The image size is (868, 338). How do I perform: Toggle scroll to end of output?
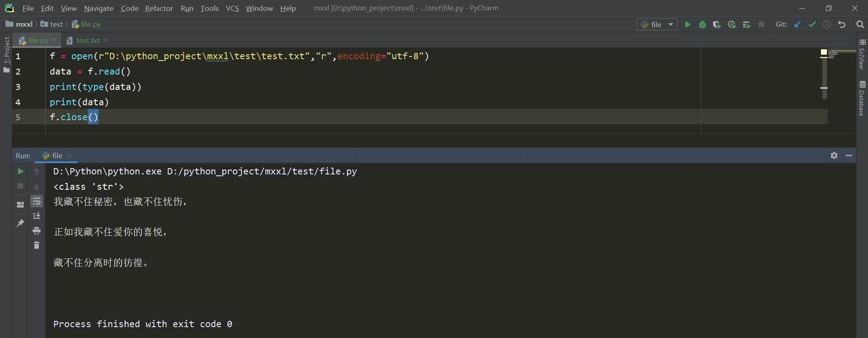[37, 216]
